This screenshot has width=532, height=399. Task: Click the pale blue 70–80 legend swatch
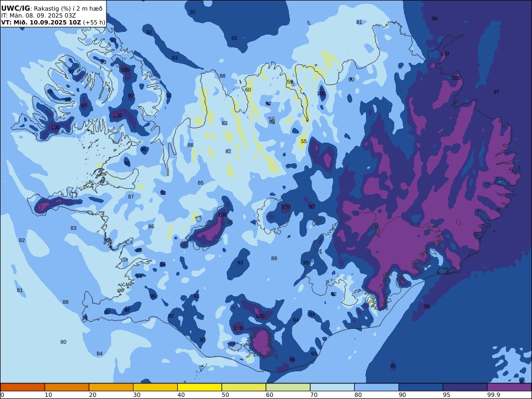tap(332, 387)
